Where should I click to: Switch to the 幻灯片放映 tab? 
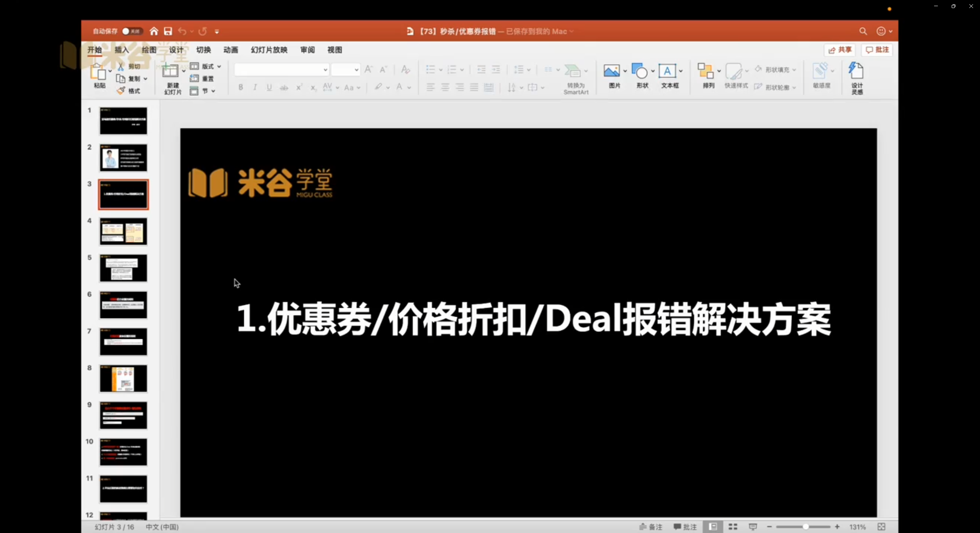tap(269, 50)
